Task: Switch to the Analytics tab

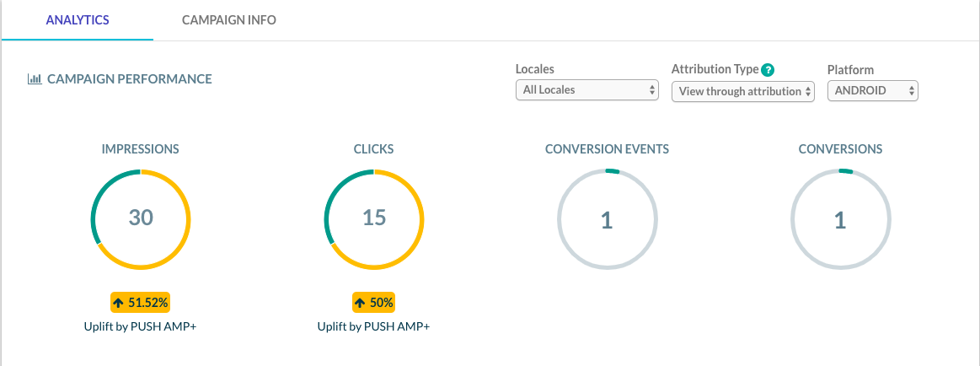Action: point(78,20)
